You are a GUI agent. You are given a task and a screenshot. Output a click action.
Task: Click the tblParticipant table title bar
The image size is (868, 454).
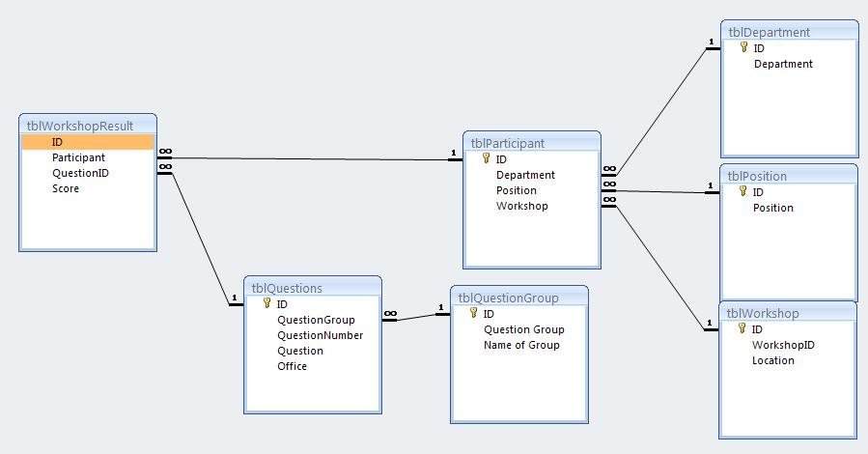[532, 143]
